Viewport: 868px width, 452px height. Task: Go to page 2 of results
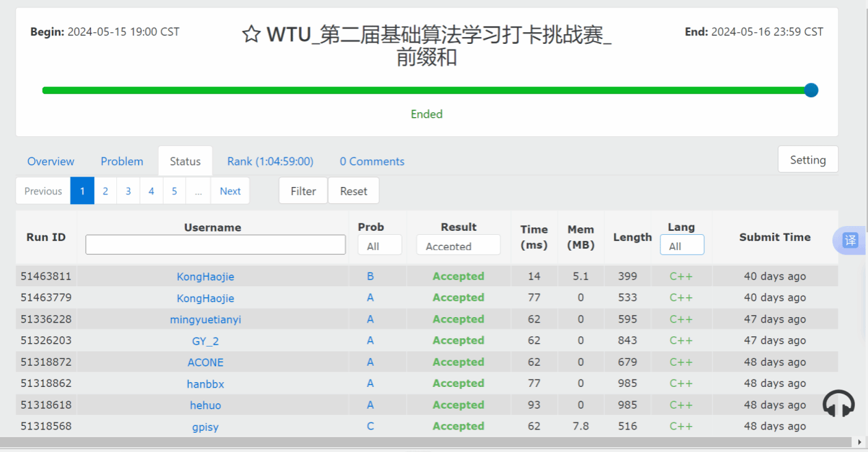(105, 191)
